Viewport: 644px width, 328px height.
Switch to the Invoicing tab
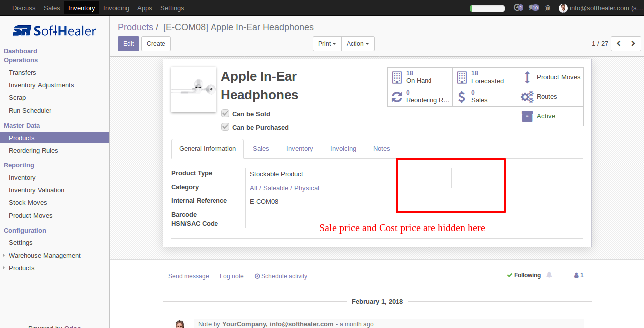(343, 149)
